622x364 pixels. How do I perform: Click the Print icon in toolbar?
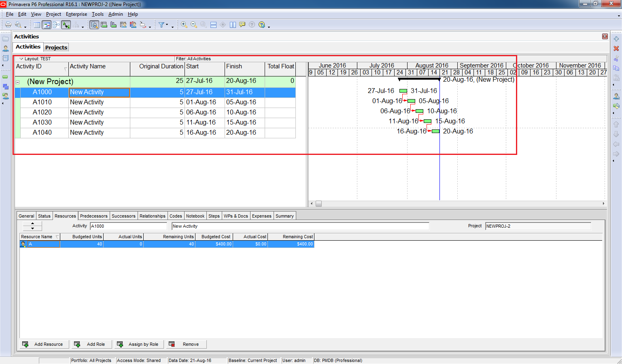coord(8,25)
